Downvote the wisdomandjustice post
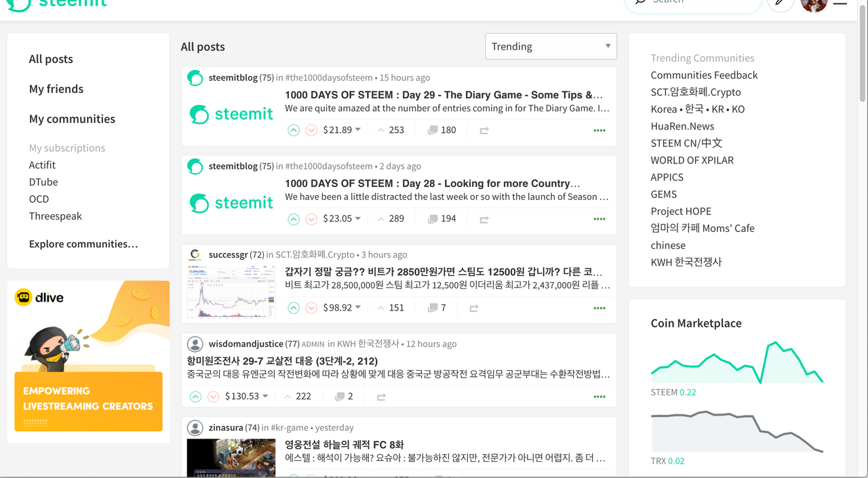 [x=213, y=397]
